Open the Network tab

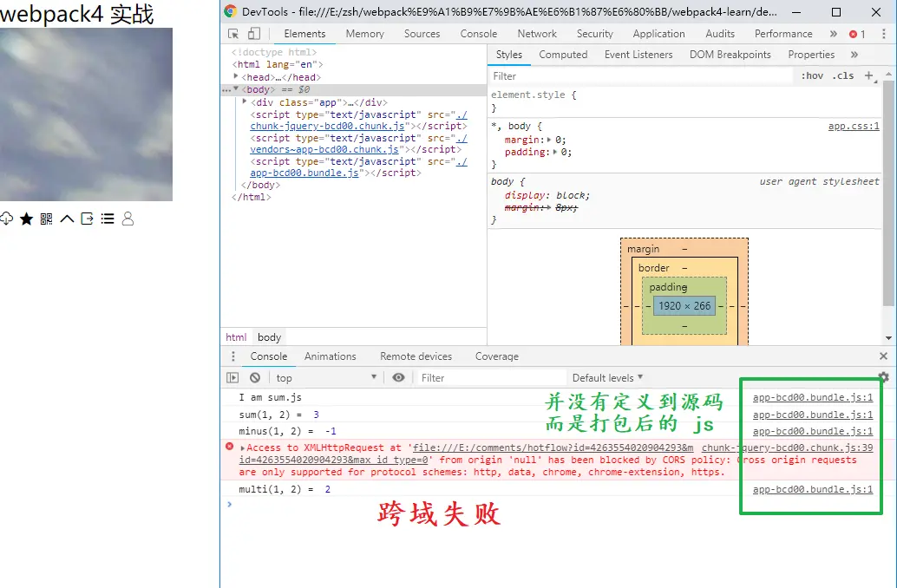537,34
